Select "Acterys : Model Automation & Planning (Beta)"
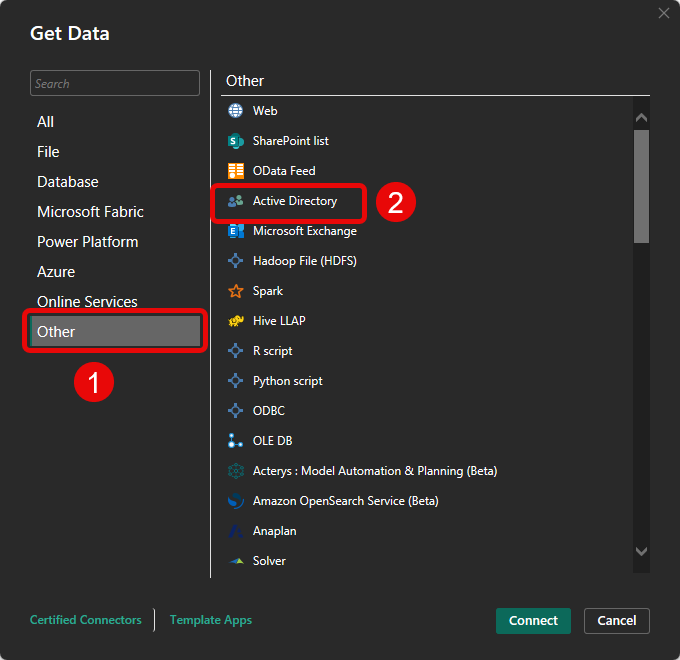 point(375,471)
